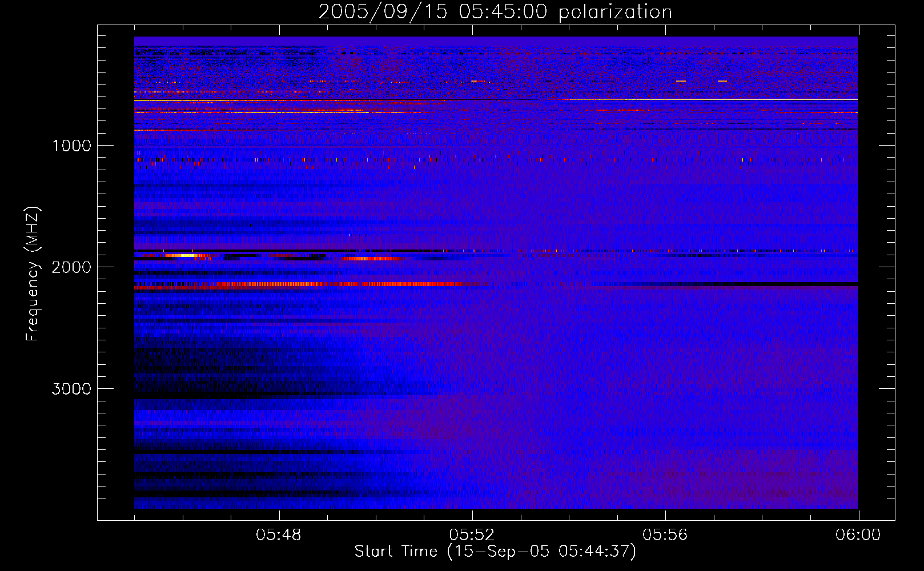This screenshot has height=571, width=924.
Task: Click the yellow horizontal line above 1000 MHz
Action: [x=496, y=100]
